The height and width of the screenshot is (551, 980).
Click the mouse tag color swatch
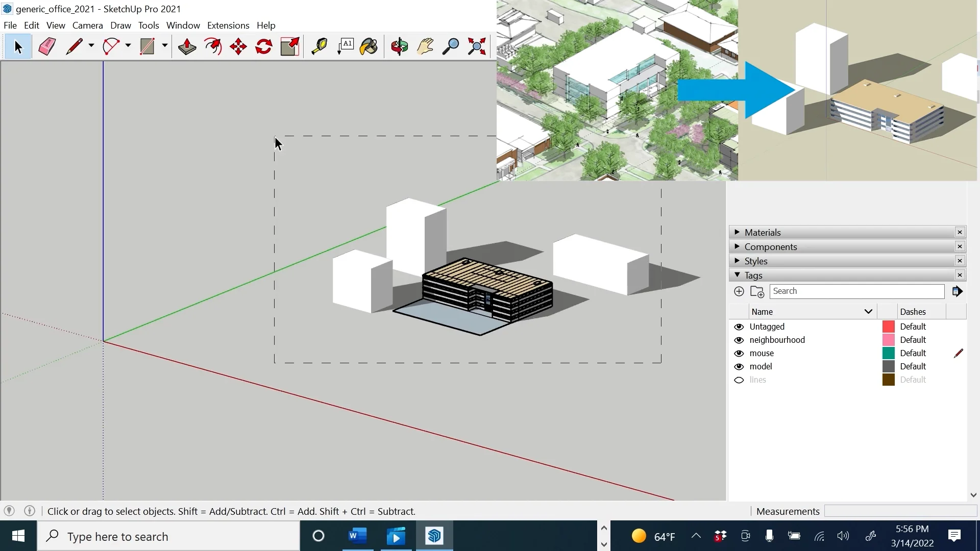(888, 354)
